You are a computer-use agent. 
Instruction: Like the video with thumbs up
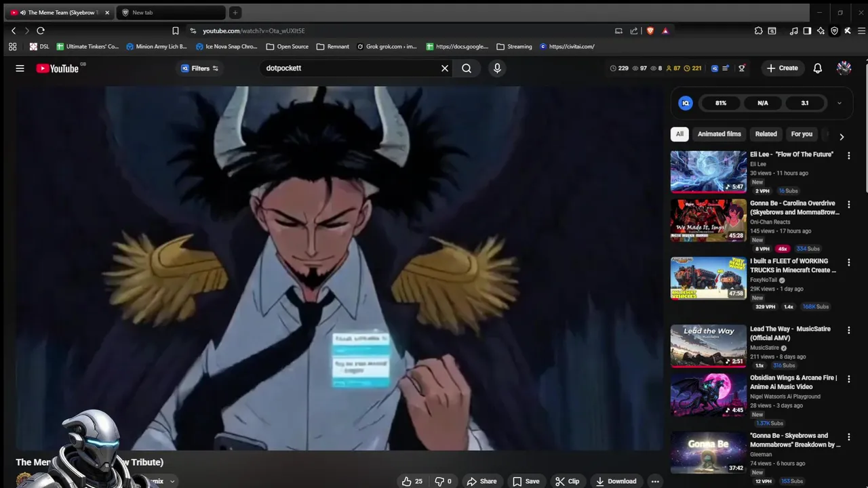tap(412, 481)
